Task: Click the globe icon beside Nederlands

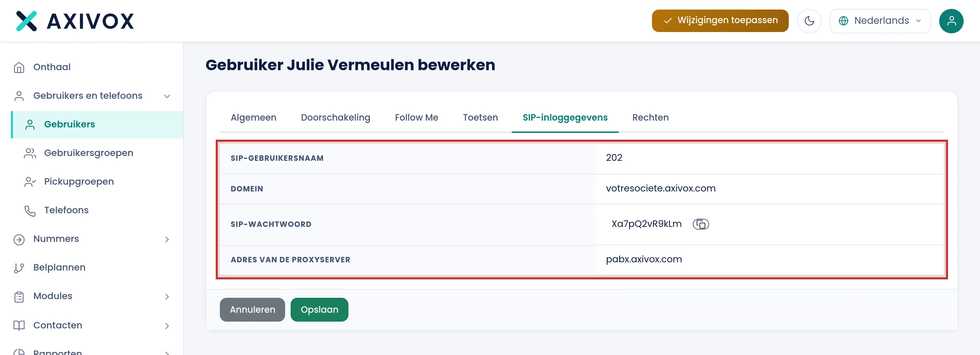Action: pyautogui.click(x=844, y=21)
